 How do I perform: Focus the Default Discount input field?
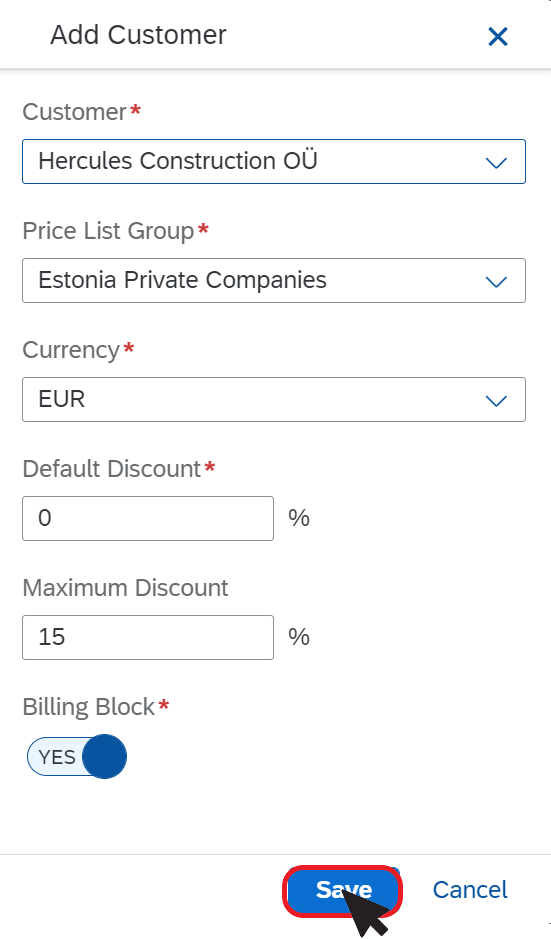click(x=148, y=518)
